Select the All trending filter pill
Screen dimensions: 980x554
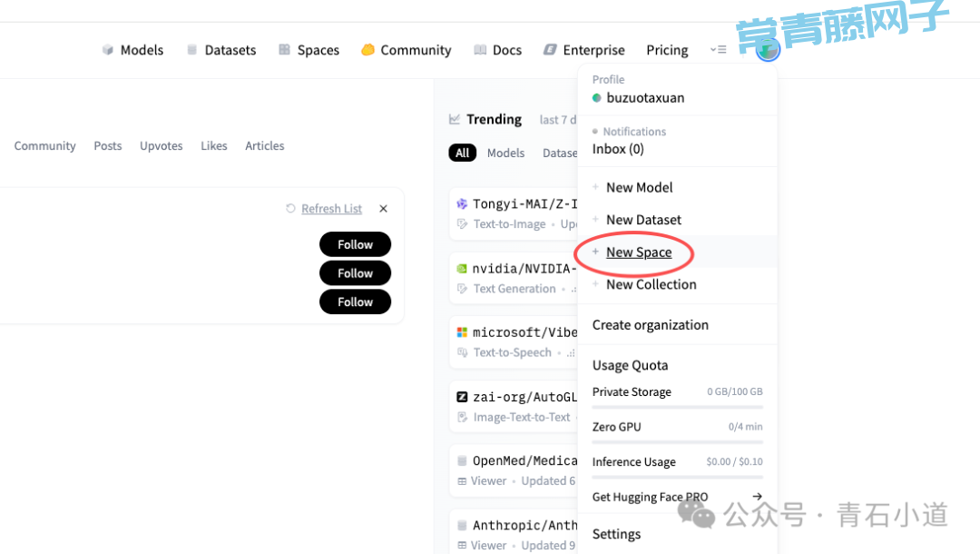point(462,153)
